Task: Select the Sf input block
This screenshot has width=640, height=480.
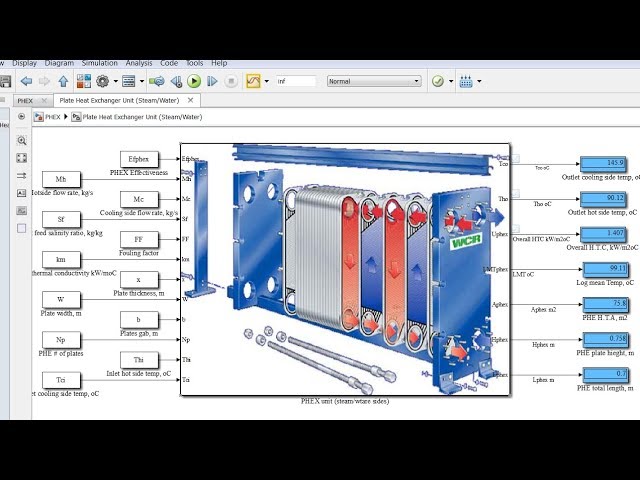Action: pyautogui.click(x=61, y=219)
